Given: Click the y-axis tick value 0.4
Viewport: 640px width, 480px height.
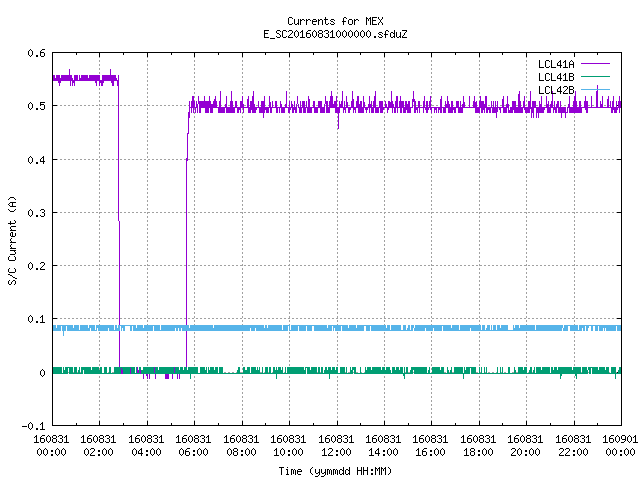Looking at the screenshot, I should tap(36, 160).
